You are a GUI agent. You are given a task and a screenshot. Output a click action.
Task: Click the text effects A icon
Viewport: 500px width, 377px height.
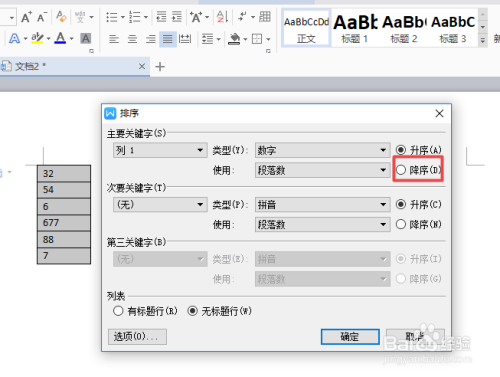[14, 39]
